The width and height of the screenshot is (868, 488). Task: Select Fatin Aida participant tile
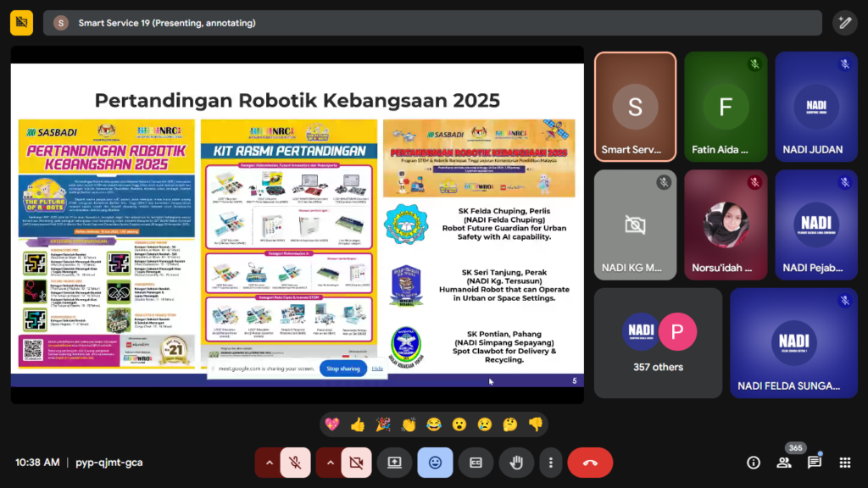726,107
